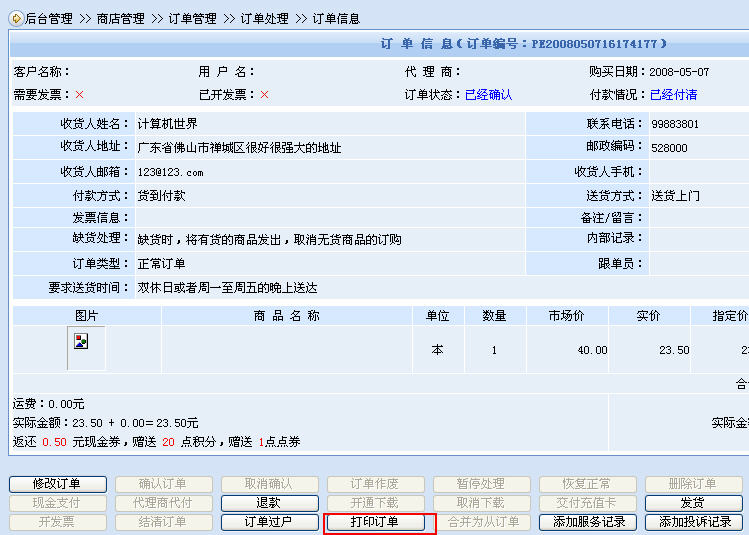749x535 pixels.
Task: Select 订单处理 in the breadcrumb
Action: pyautogui.click(x=264, y=19)
